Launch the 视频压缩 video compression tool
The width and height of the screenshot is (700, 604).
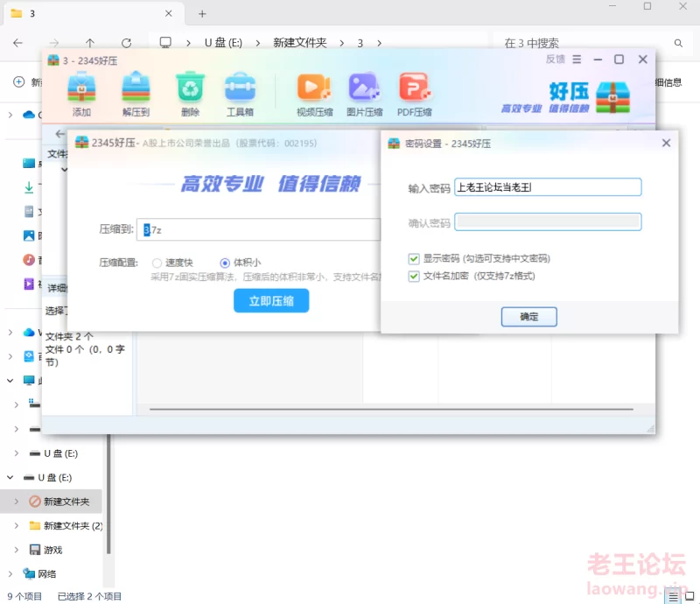point(315,94)
